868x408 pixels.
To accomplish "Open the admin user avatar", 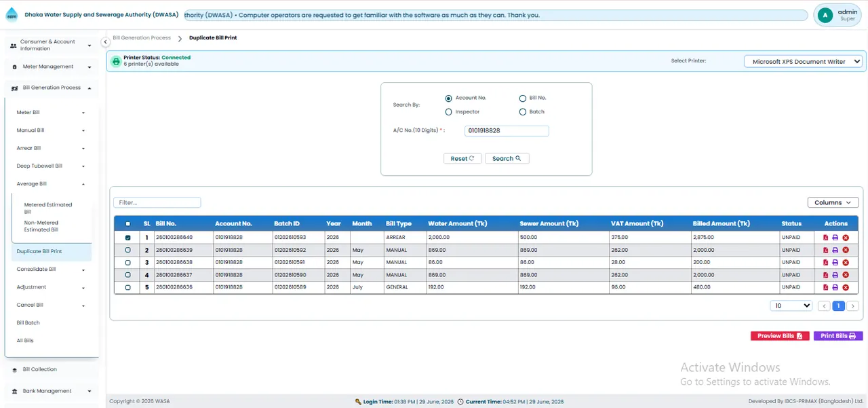I will tap(825, 15).
